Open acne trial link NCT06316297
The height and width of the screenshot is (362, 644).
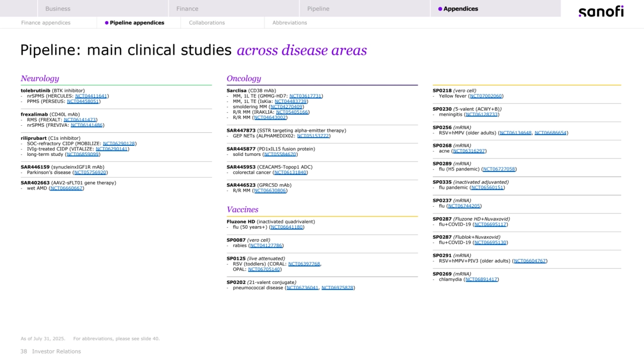tap(469, 151)
